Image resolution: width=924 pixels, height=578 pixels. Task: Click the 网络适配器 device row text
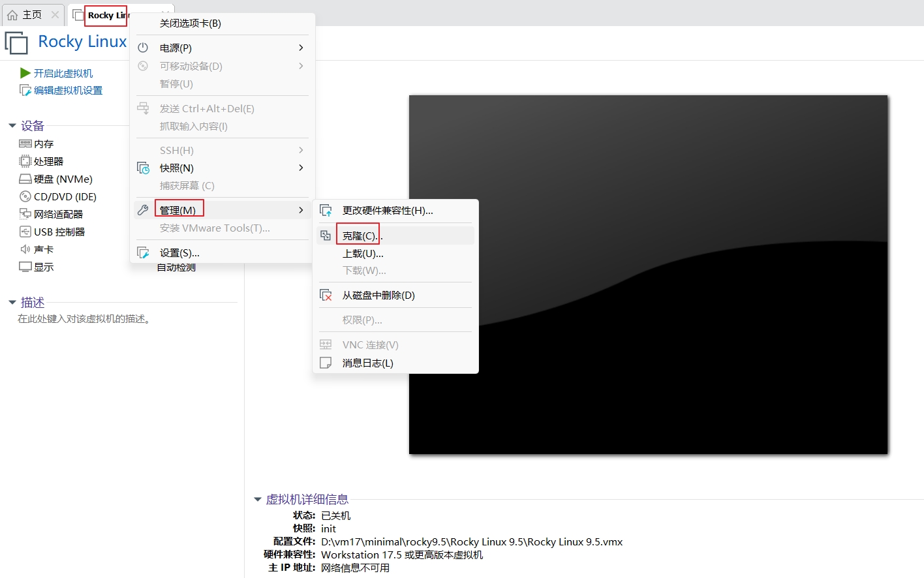point(59,215)
